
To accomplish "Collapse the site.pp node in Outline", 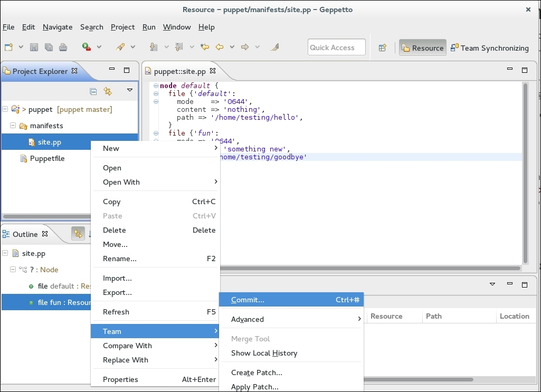I will 5,254.
